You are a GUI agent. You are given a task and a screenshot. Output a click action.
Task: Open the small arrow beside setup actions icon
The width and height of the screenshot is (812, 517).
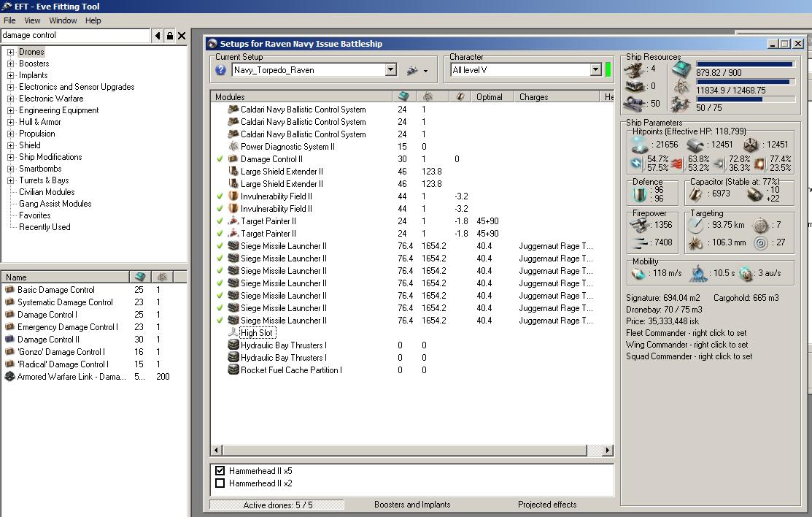pos(425,71)
